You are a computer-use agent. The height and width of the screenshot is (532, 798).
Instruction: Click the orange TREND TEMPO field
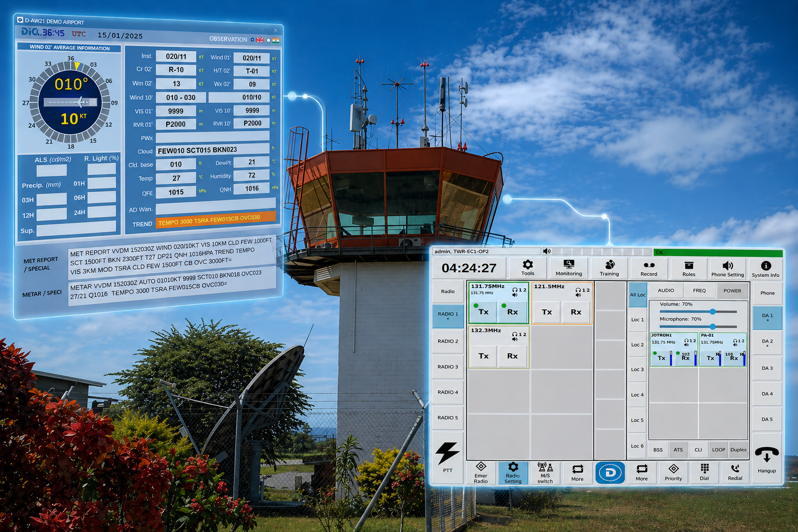tap(216, 219)
